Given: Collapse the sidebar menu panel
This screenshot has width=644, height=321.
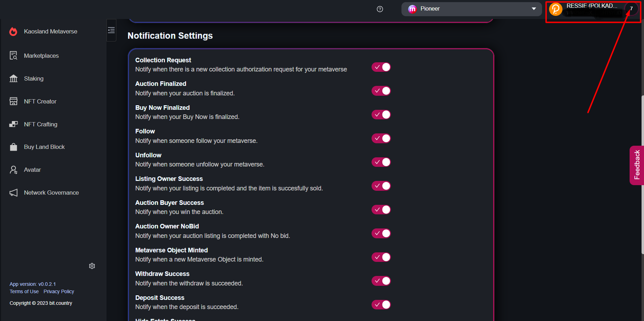Looking at the screenshot, I should click(111, 30).
